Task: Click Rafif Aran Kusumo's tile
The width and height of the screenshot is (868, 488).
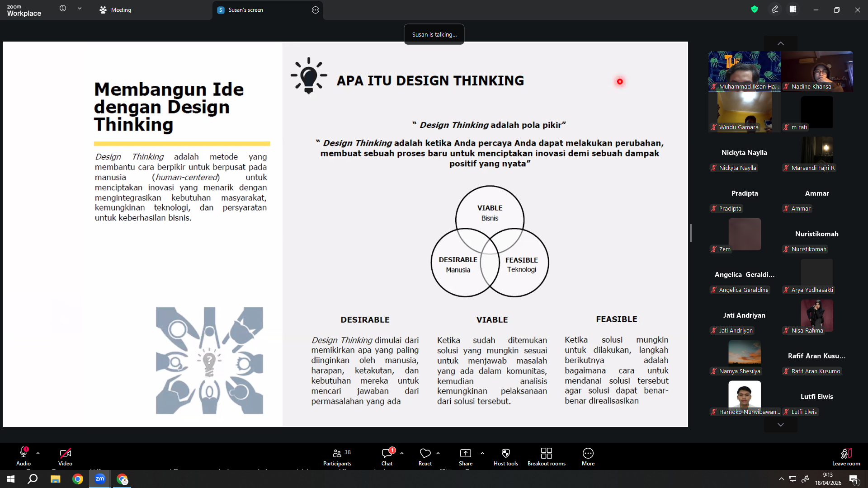Action: pos(817,356)
